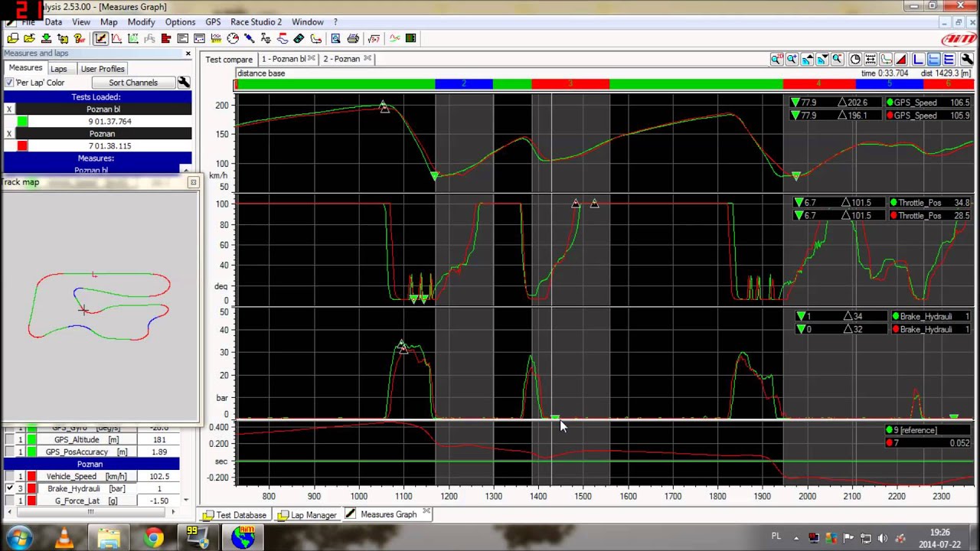Click the channel list horizontal scrollbar
This screenshot has height=551, width=980.
tap(91, 511)
